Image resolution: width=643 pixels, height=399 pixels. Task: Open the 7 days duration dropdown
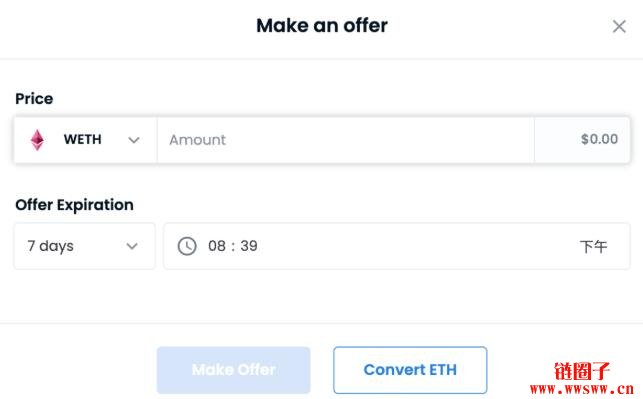[x=84, y=246]
